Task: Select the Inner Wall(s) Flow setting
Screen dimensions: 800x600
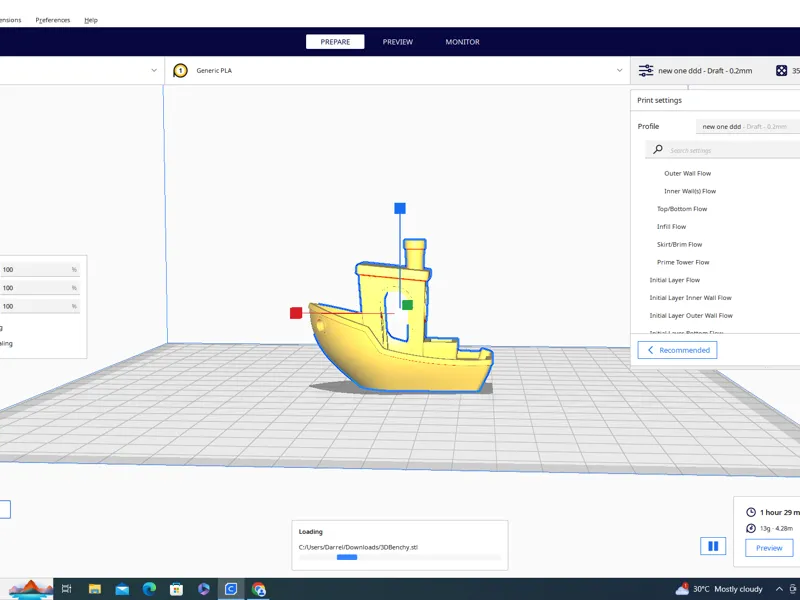Action: click(690, 191)
